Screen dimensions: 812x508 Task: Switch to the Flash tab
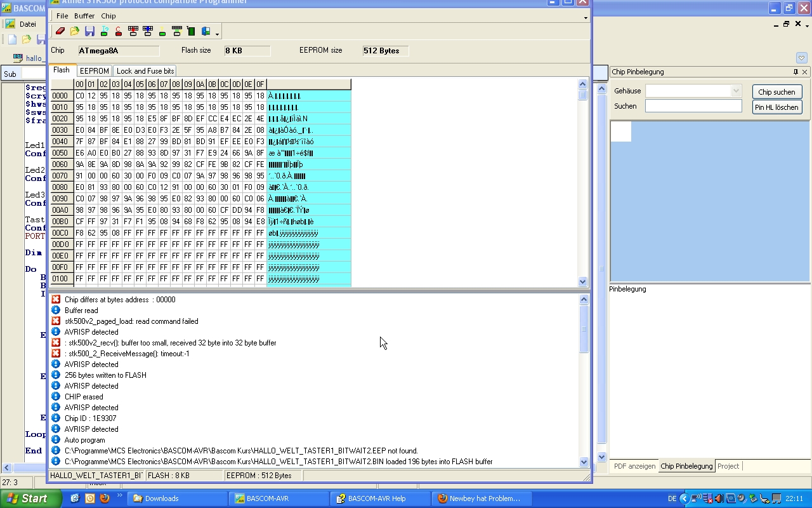click(62, 70)
